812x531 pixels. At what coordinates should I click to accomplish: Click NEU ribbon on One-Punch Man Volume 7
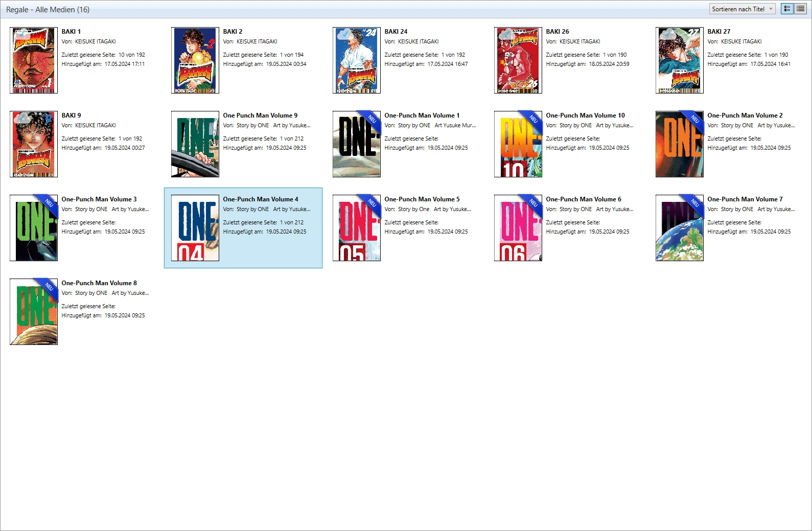[x=694, y=204]
